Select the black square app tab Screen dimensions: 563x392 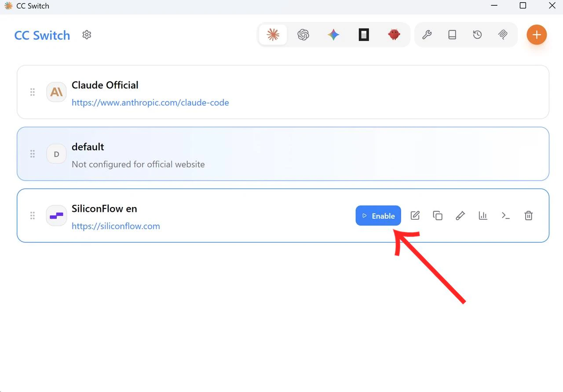[x=364, y=35]
